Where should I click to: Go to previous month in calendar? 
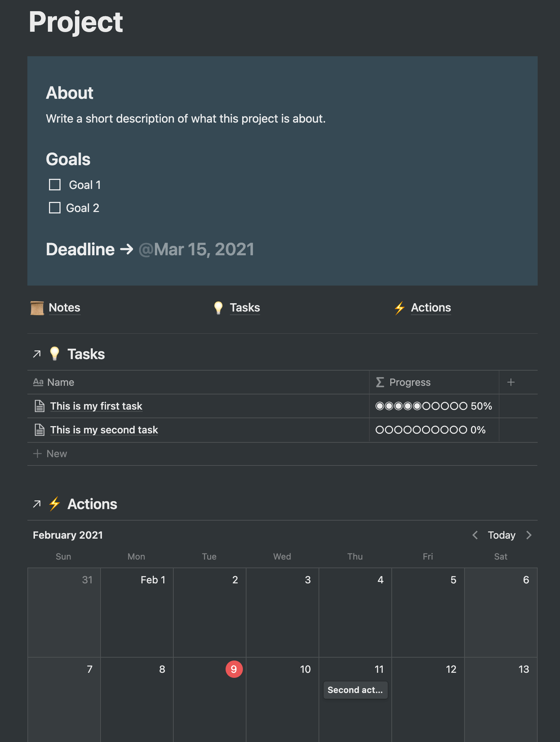[x=475, y=535]
